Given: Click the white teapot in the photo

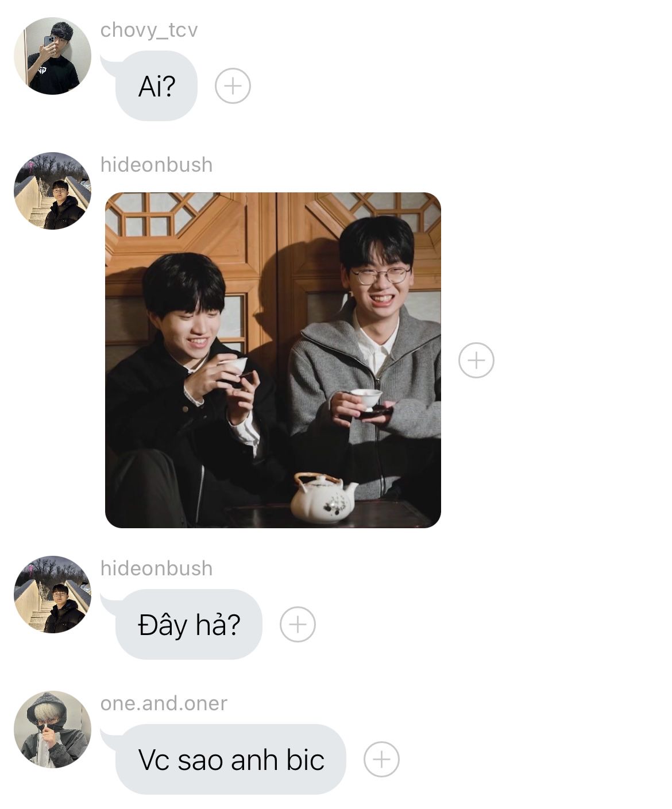Looking at the screenshot, I should [x=323, y=498].
